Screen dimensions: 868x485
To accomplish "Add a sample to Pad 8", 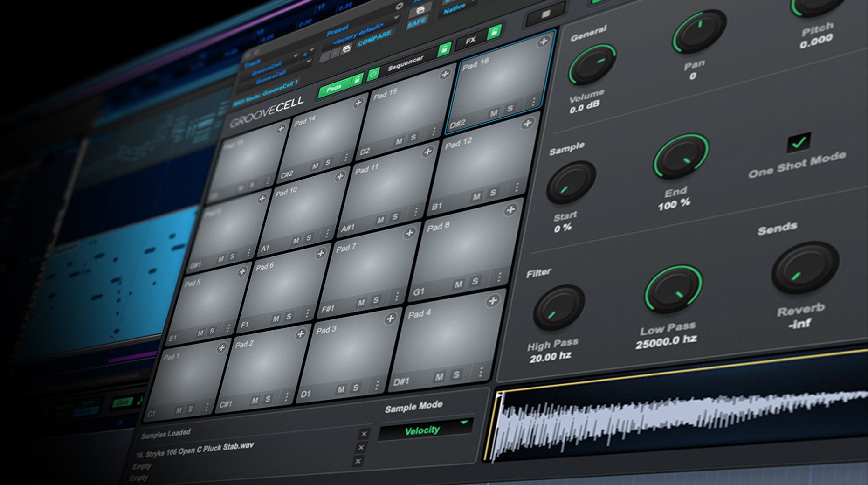I will 510,209.
